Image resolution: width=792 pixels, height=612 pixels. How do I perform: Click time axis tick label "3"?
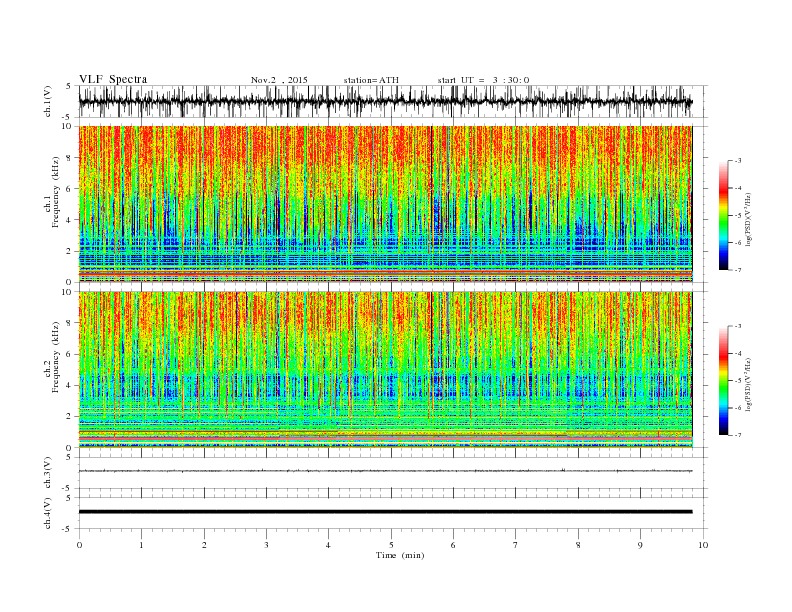266,545
